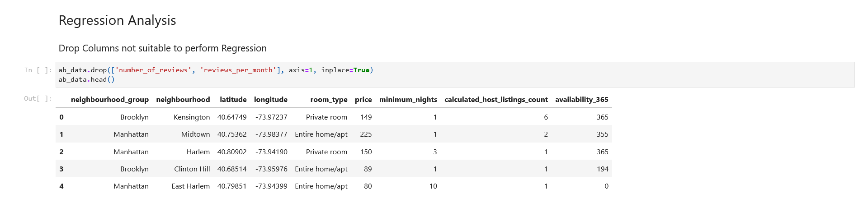Click the latitude column header
The width and height of the screenshot is (868, 203).
pyautogui.click(x=233, y=99)
